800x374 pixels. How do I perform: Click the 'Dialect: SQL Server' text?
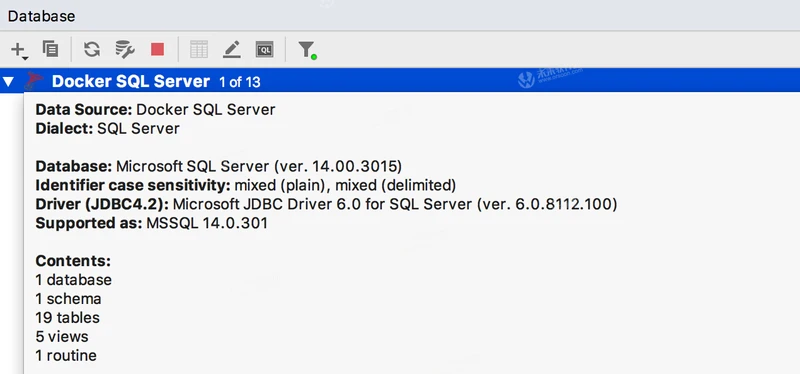tap(108, 128)
